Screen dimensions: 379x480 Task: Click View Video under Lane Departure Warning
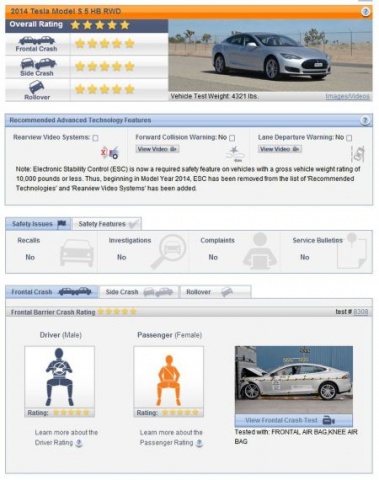[x=280, y=149]
